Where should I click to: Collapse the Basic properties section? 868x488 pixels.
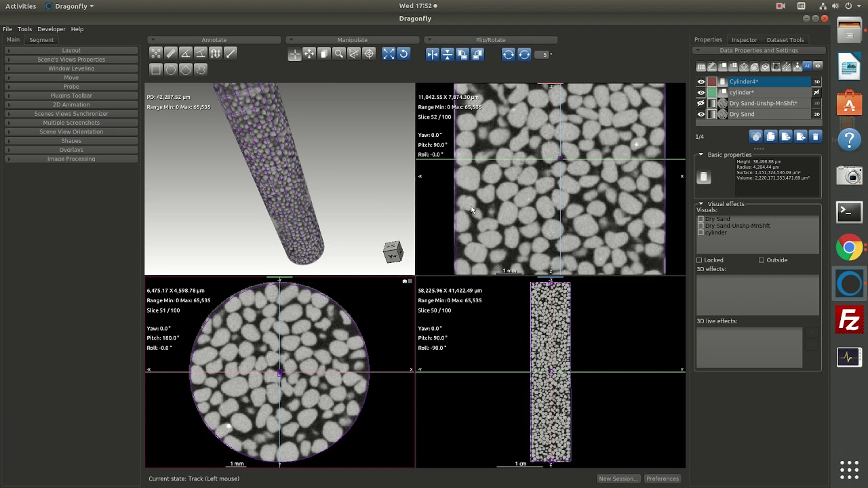coord(701,155)
